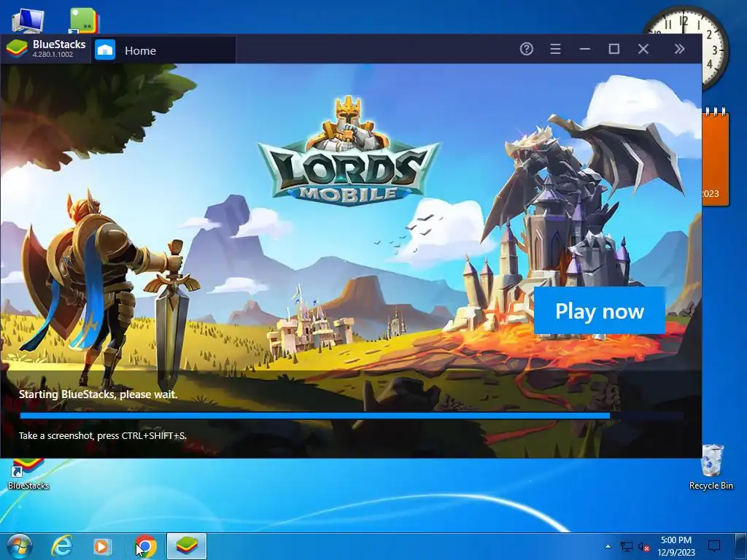Screen dimensions: 747x560
Task: Click 'Take a screenshot, press CTRL+SHIFT+S.' tip
Action: [103, 435]
